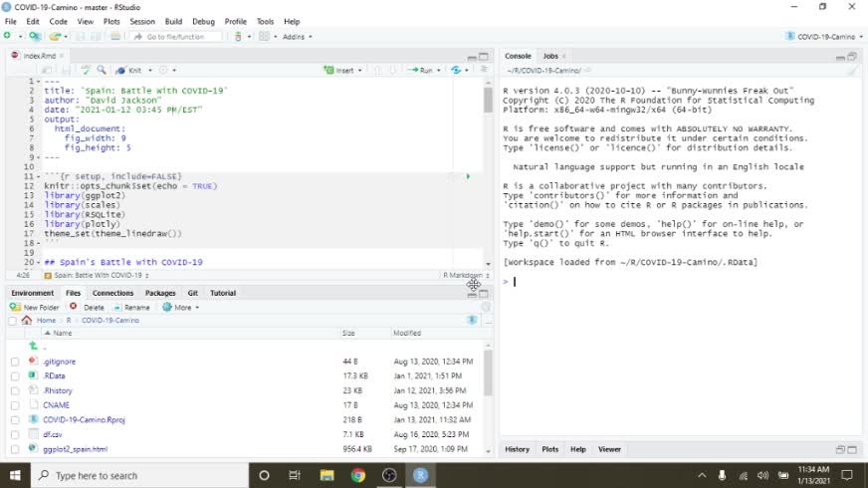Go up to parent directory arrow

tap(33, 346)
